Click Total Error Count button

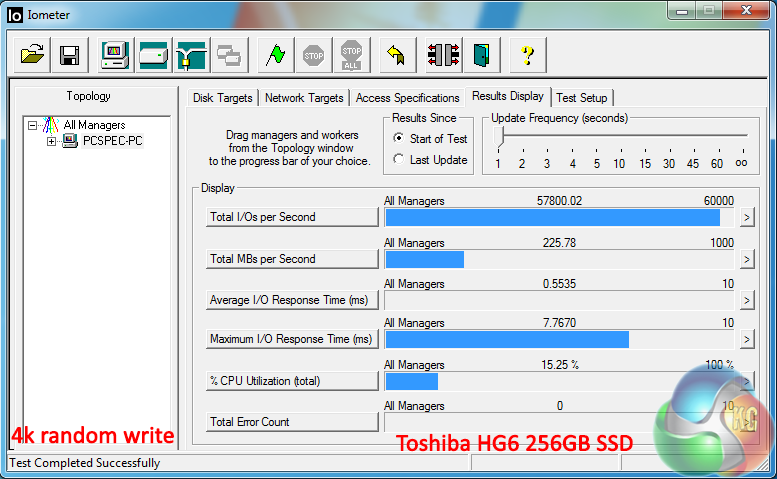point(292,422)
